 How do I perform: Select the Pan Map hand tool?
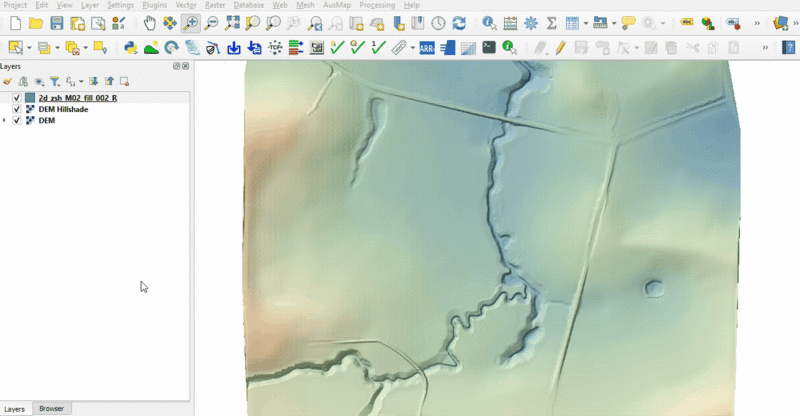[149, 23]
